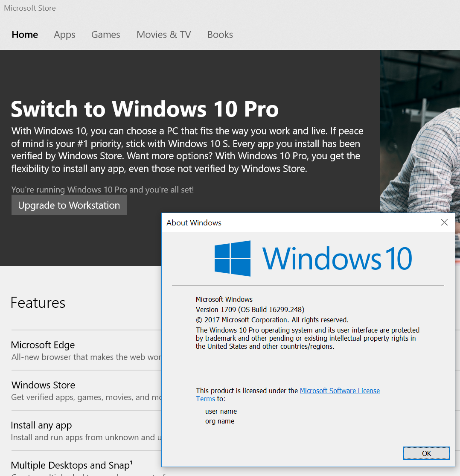The height and width of the screenshot is (476, 460).
Task: Click OK in the About Windows dialog
Action: pyautogui.click(x=426, y=453)
